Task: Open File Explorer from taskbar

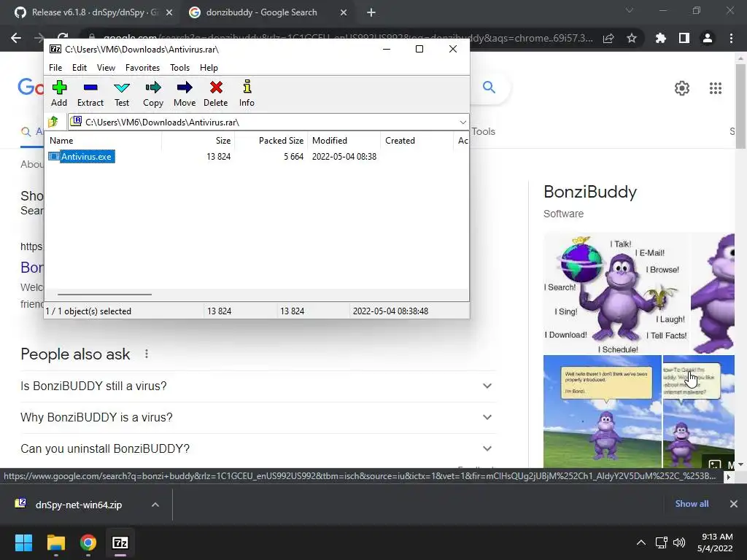Action: pos(55,542)
